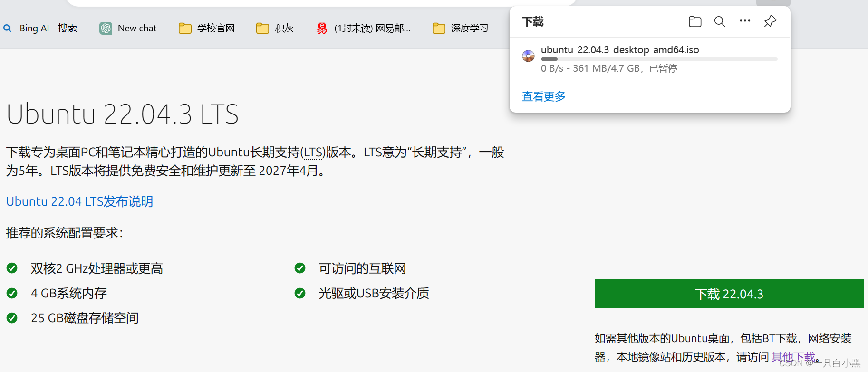Click the 光驱或USB安装介质 requirement
The image size is (868, 372).
click(x=374, y=294)
